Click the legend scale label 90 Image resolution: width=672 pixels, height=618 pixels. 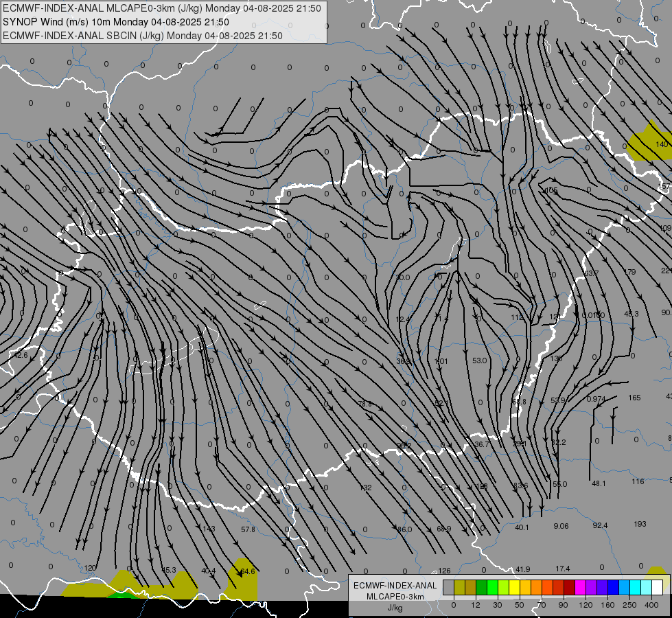[563, 605]
